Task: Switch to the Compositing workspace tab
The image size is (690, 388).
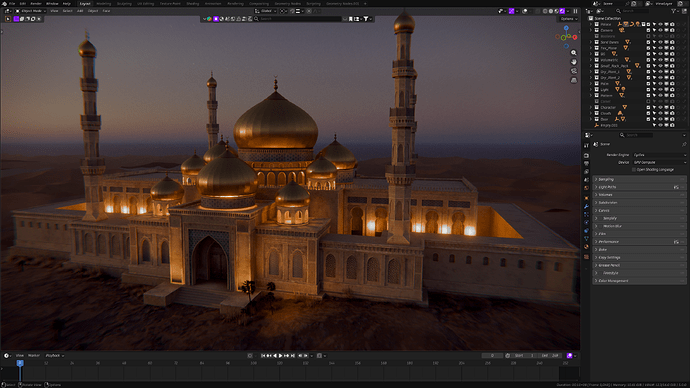Action: click(259, 4)
